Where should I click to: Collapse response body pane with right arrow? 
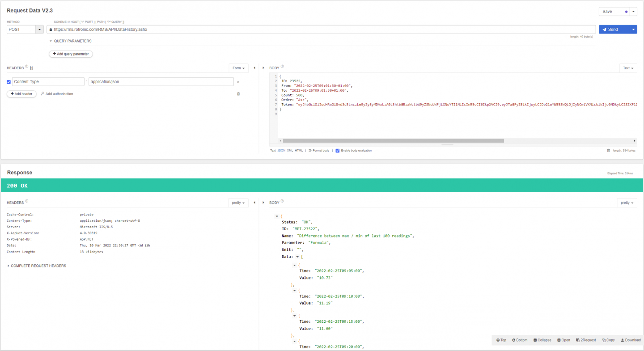[x=263, y=203]
